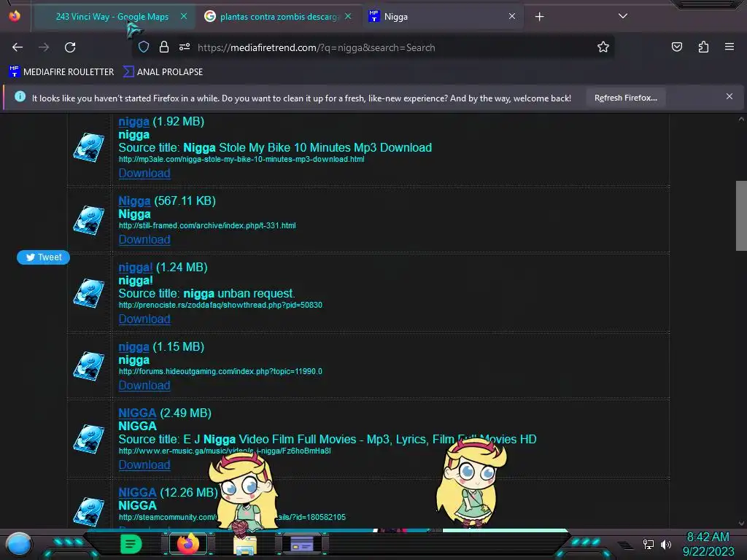This screenshot has height=560, width=747.
Task: Click the file icon beside the 1.15 MB result
Action: pyautogui.click(x=88, y=366)
